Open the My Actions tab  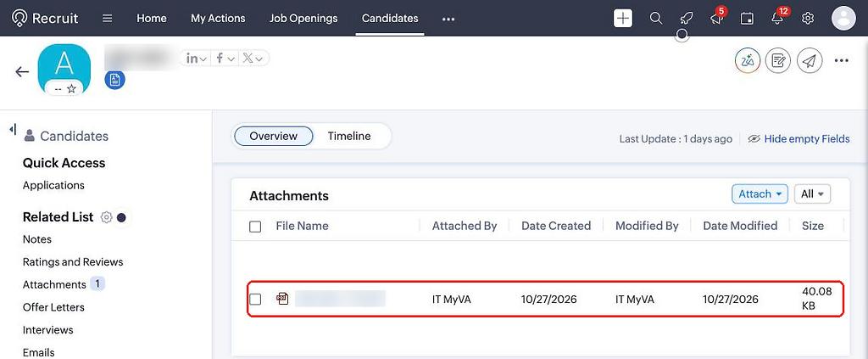point(218,19)
